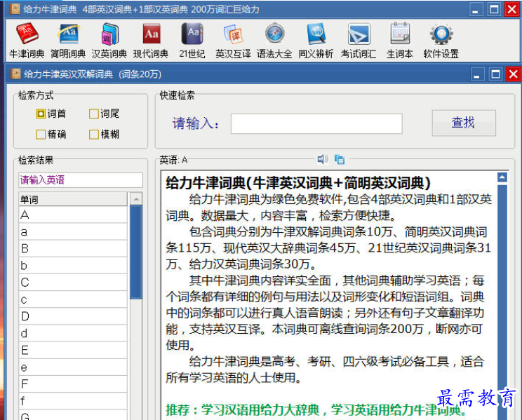
Task: Play pronunciation with the speaker icon
Action: 322,159
